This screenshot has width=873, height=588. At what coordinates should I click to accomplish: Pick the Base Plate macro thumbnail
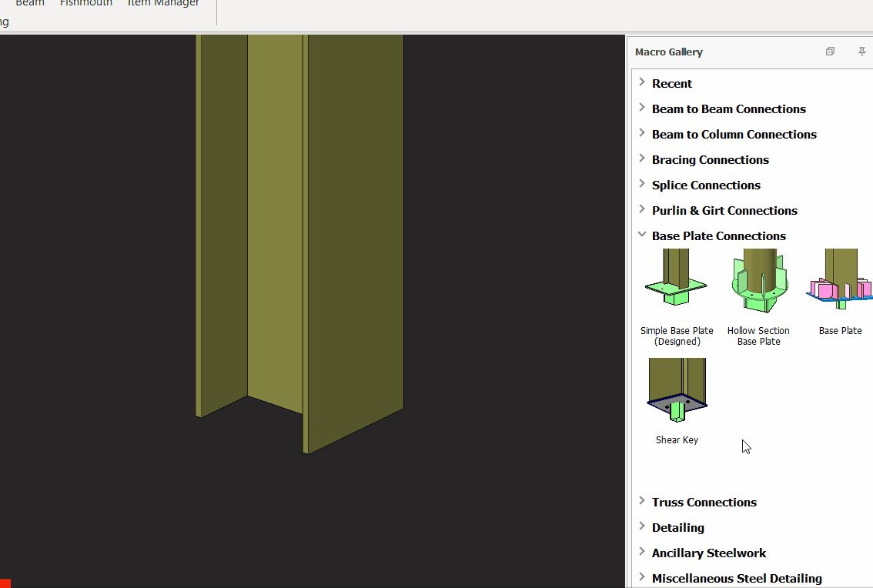(x=840, y=280)
